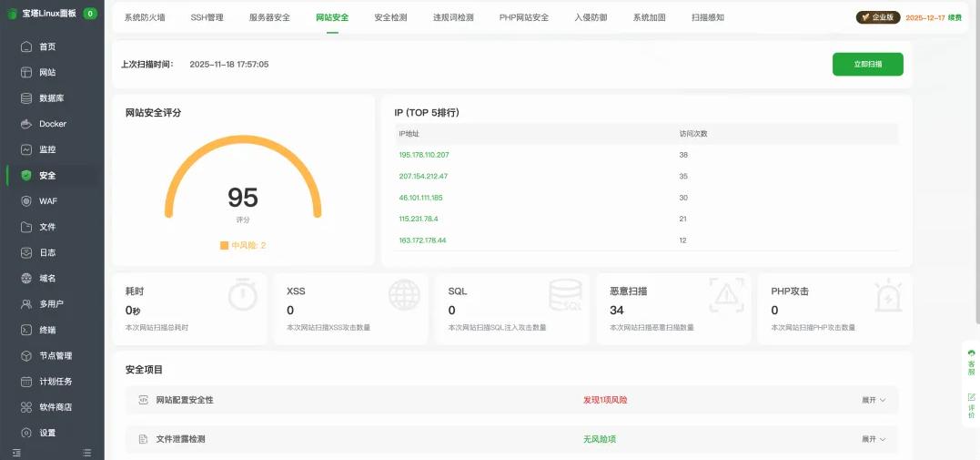Expand the 网站配置安全性 row with 展开
This screenshot has height=460, width=980.
coord(874,400)
